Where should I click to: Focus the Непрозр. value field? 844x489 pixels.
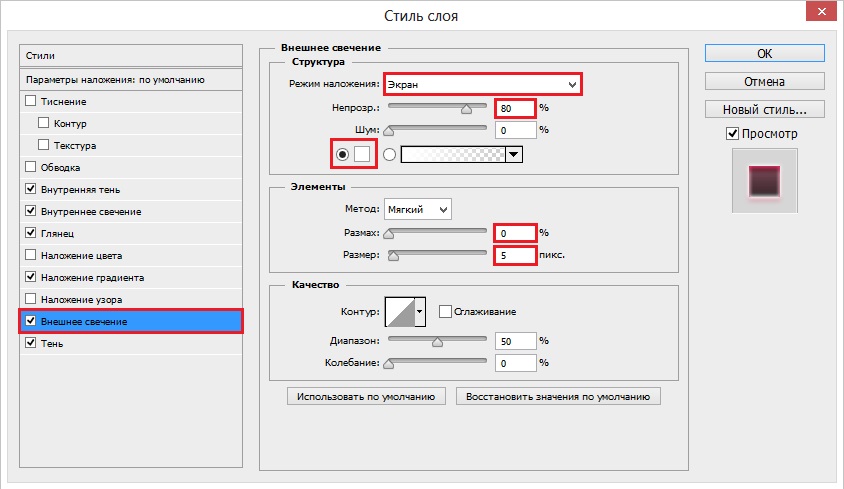[515, 108]
